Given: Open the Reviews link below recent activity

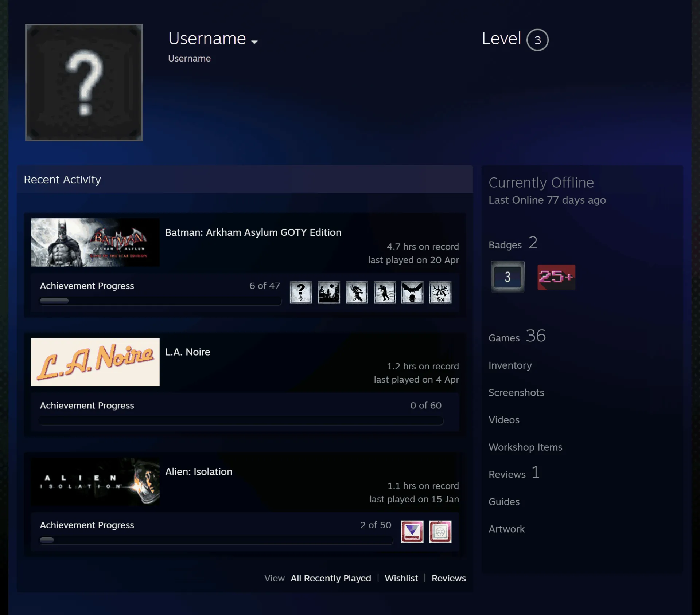Looking at the screenshot, I should [449, 578].
